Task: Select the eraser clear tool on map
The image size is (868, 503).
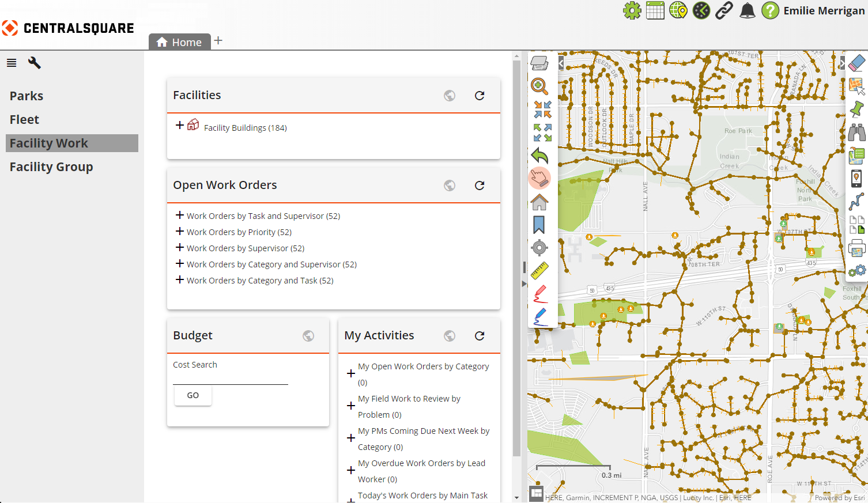Action: click(x=857, y=63)
